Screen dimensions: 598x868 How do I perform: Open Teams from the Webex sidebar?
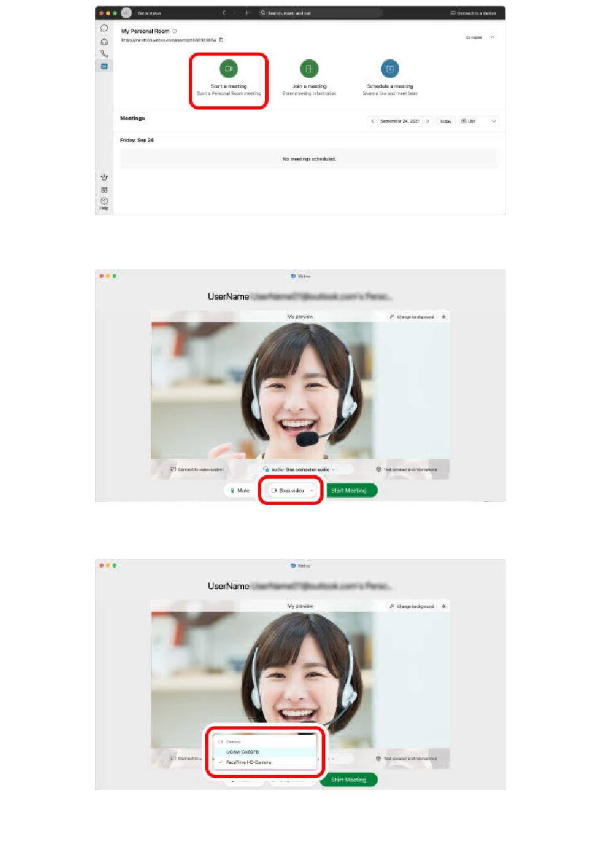click(x=104, y=42)
